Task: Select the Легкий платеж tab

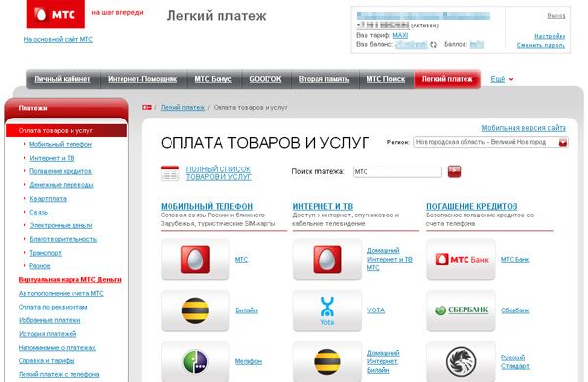Action: pos(447,79)
